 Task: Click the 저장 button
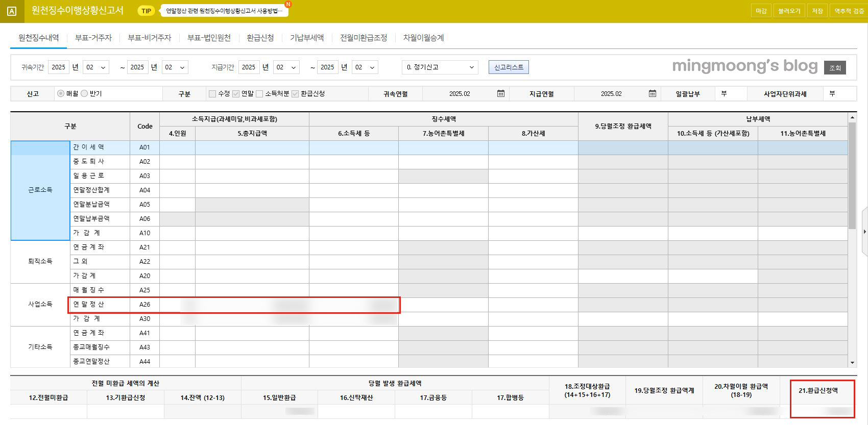pyautogui.click(x=817, y=11)
